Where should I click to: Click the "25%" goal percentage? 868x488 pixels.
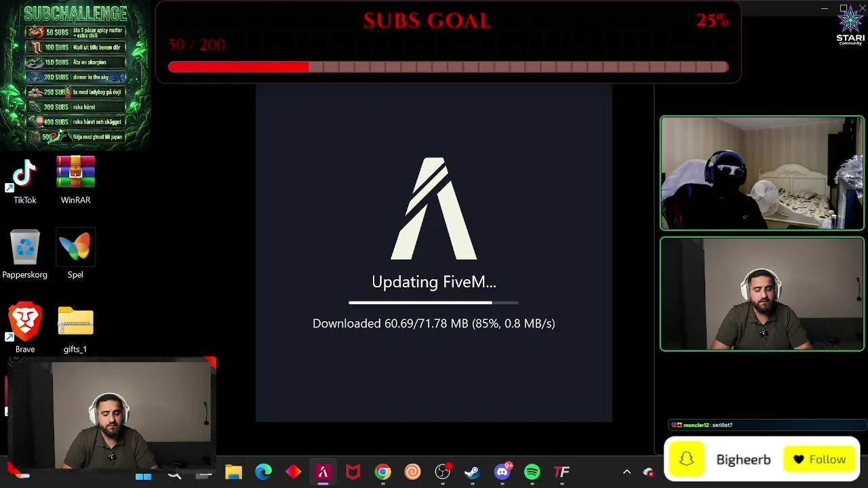(712, 20)
